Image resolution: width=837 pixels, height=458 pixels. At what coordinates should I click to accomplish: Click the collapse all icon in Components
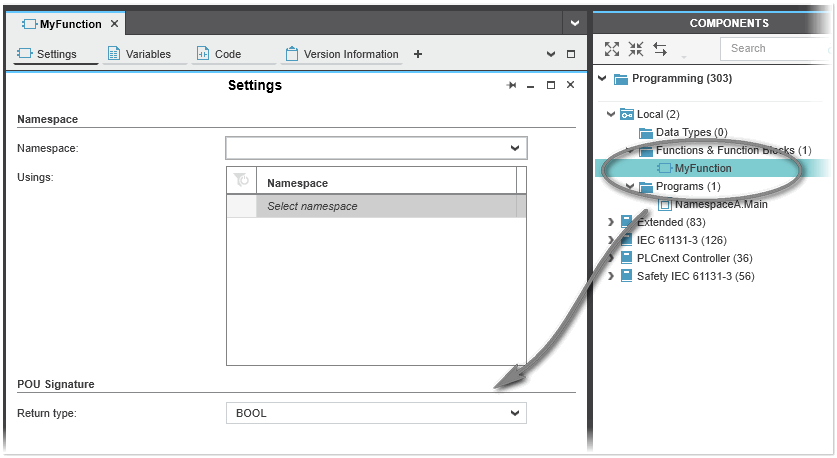pos(636,49)
